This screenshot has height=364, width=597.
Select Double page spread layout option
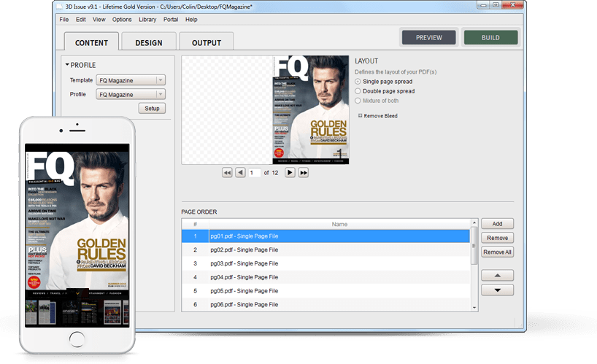[358, 91]
